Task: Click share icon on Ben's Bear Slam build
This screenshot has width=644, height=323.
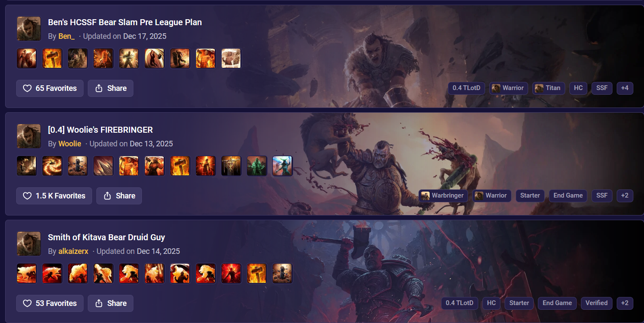Action: 99,88
